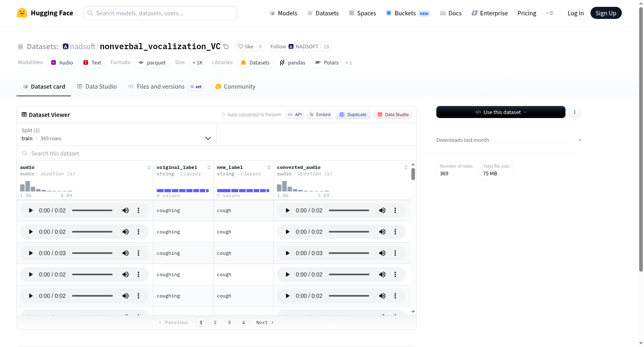Sort by the original_label column
This screenshot has width=644, height=347.
click(209, 167)
